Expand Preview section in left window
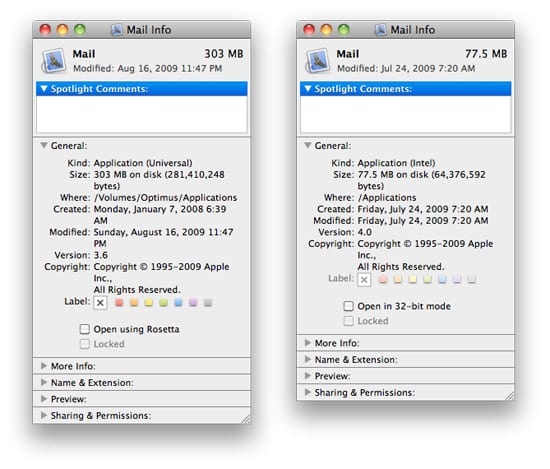This screenshot has height=469, width=550. pos(44,399)
